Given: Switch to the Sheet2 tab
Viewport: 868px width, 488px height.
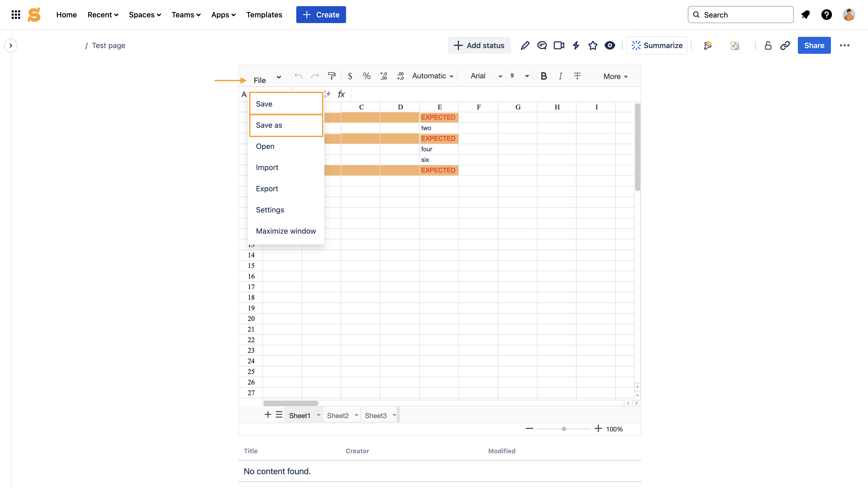Looking at the screenshot, I should pos(338,416).
